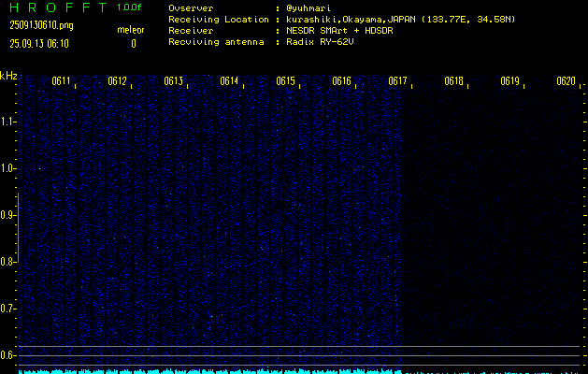Screen dimensions: 588x374
Task: Click the Ovserver label
Action: click(x=191, y=8)
